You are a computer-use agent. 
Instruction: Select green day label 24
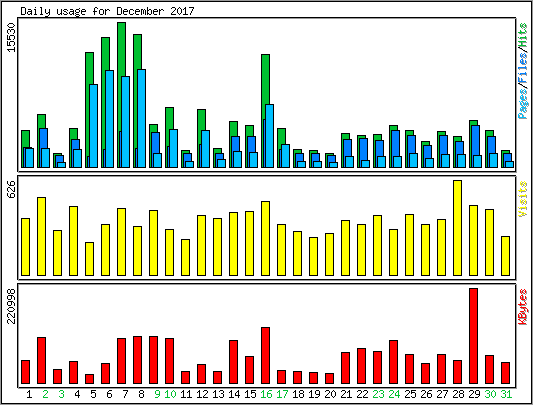click(x=394, y=394)
